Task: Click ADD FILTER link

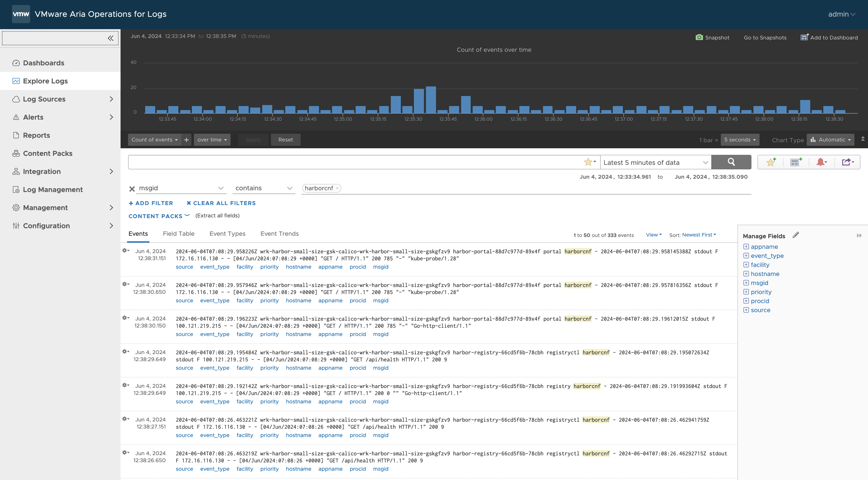Action: pos(151,203)
